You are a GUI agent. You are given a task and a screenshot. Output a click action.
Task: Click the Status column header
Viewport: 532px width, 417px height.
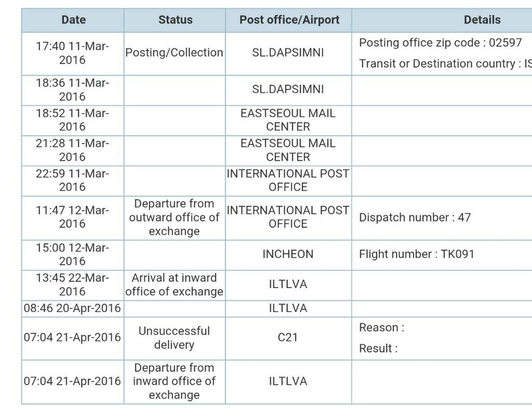(175, 21)
